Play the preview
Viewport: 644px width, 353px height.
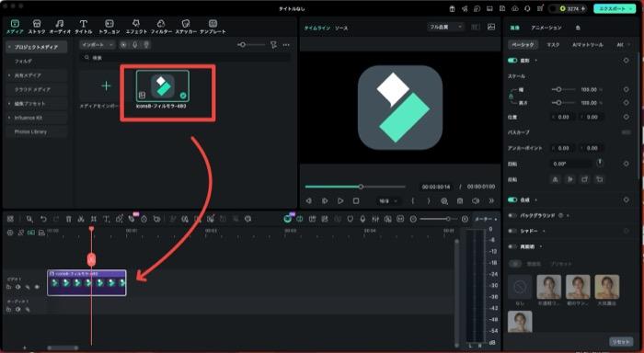340,201
